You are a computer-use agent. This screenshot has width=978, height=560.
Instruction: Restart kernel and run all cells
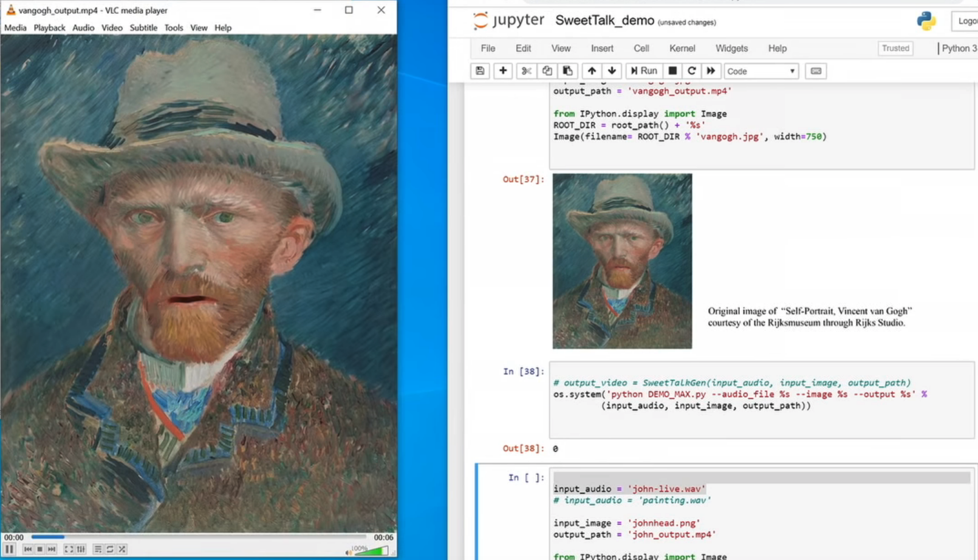[x=711, y=71]
